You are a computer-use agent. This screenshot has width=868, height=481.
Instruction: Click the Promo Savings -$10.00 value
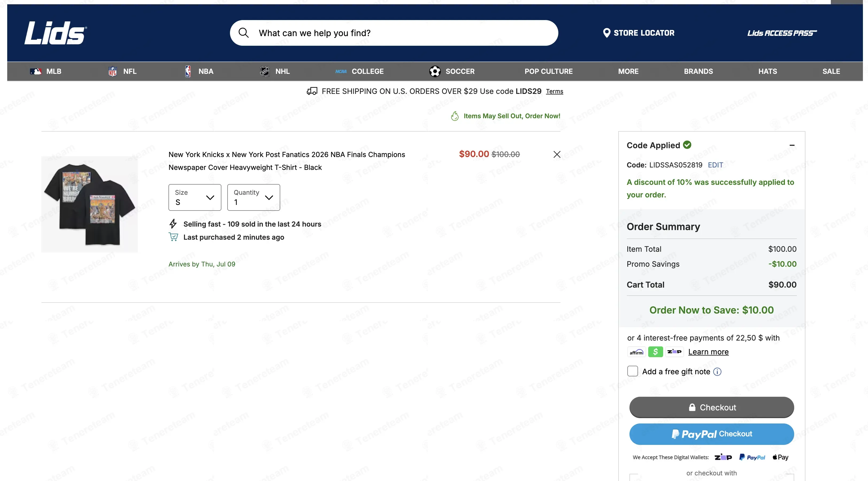(x=782, y=264)
